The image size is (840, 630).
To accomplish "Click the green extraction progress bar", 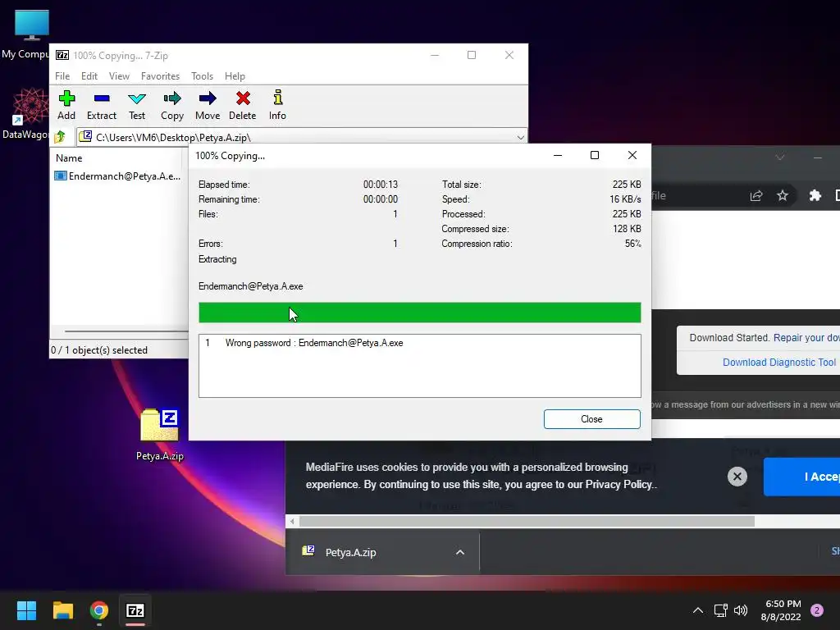I will click(419, 313).
